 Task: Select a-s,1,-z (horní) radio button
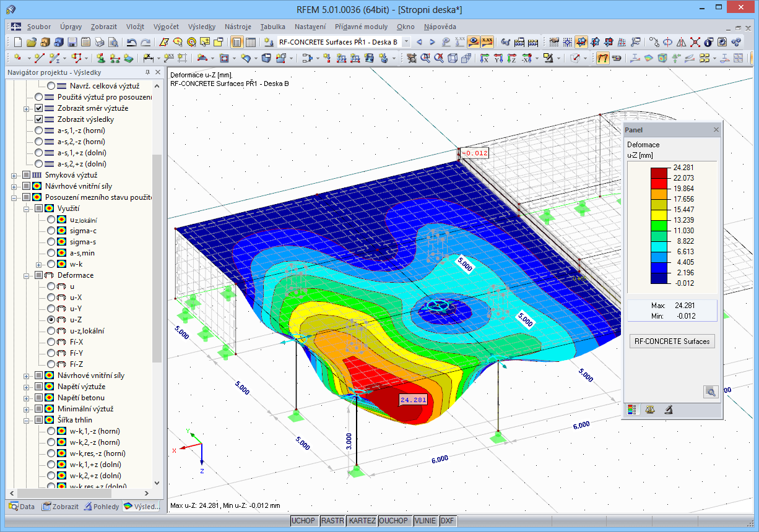(38, 131)
